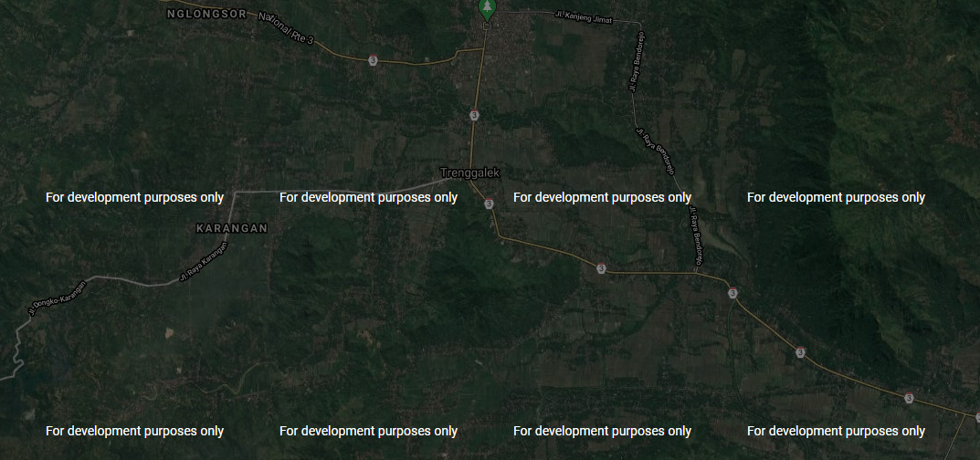Viewport: 980px width, 460px height.
Task: Select route 3 shield west of Bendorejo road junction
Action: point(600,268)
